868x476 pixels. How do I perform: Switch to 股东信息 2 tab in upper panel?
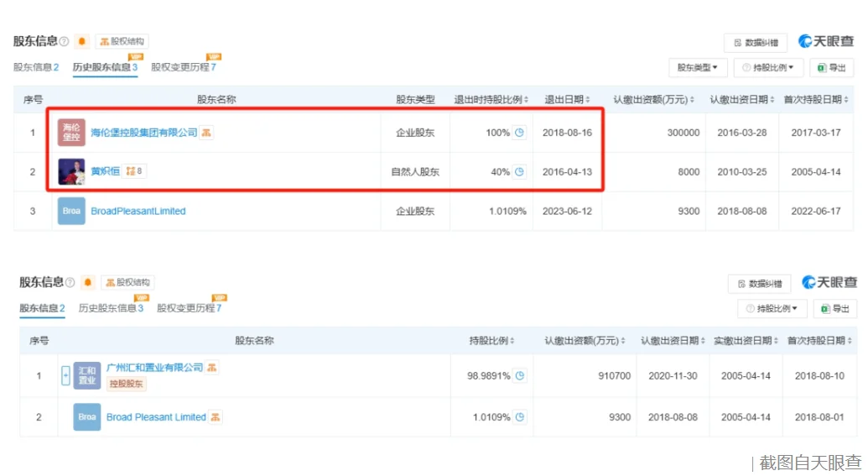click(x=36, y=67)
